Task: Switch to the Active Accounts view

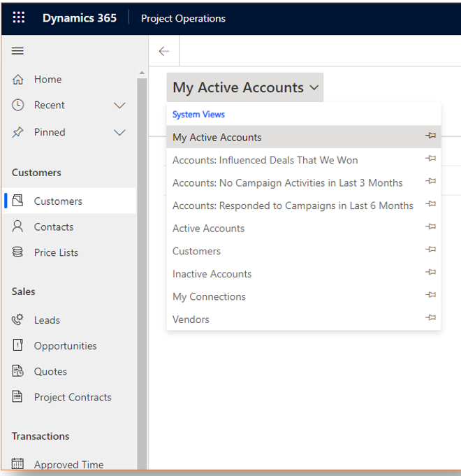Action: (304, 229)
